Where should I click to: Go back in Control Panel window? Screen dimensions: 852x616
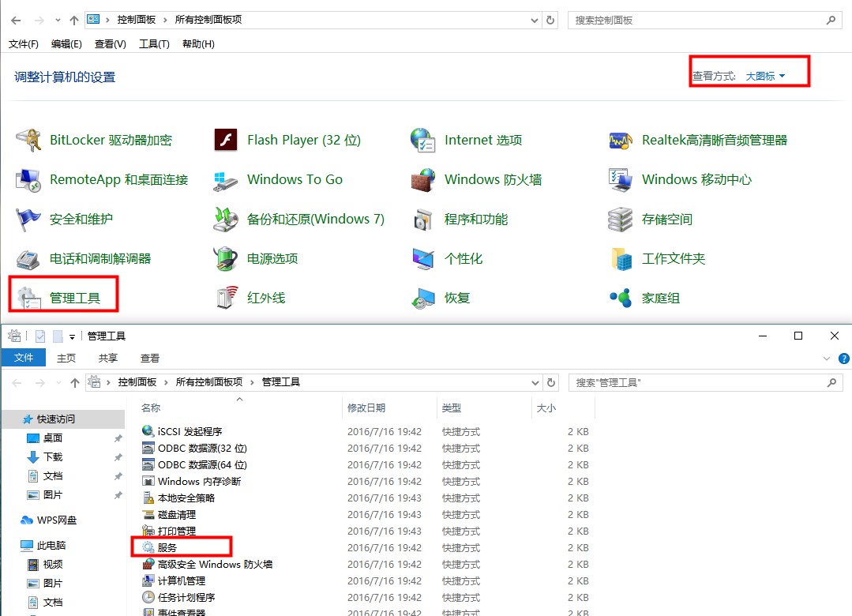[x=16, y=20]
